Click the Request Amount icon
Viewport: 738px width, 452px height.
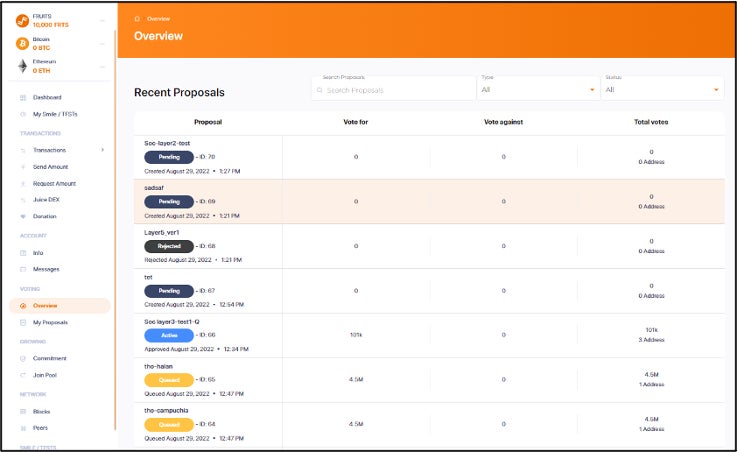coord(23,184)
